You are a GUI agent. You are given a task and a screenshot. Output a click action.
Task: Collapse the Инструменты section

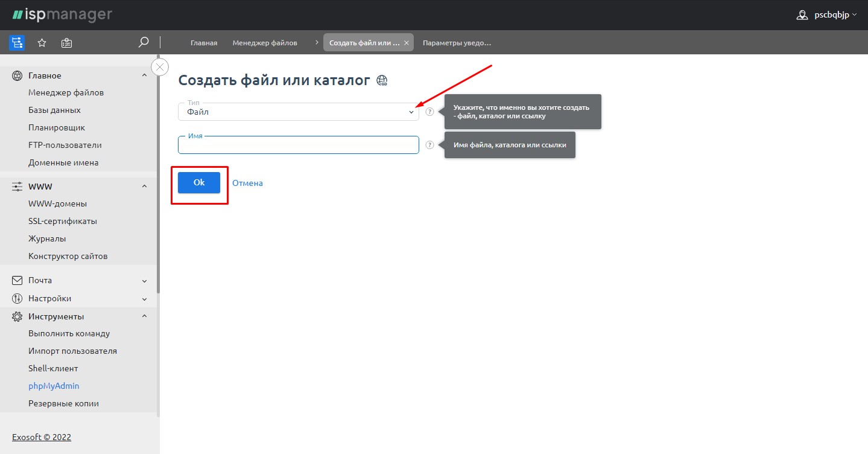(144, 316)
